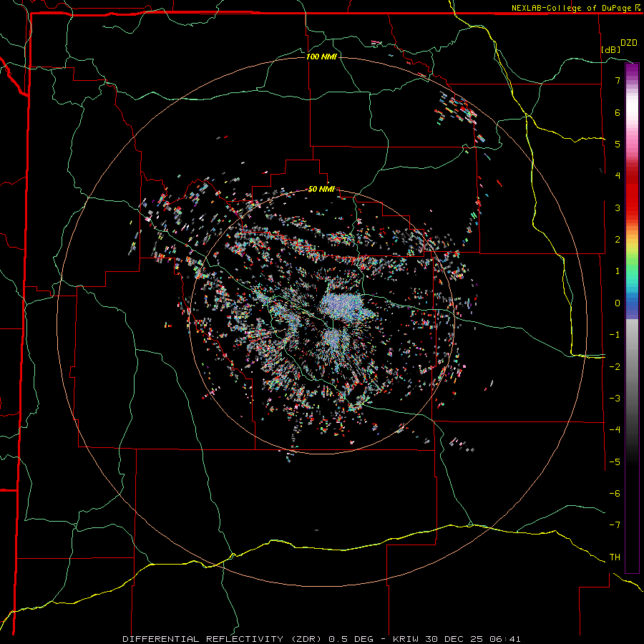
Task: Select the 50 NMI range ring label
Action: click(321, 189)
